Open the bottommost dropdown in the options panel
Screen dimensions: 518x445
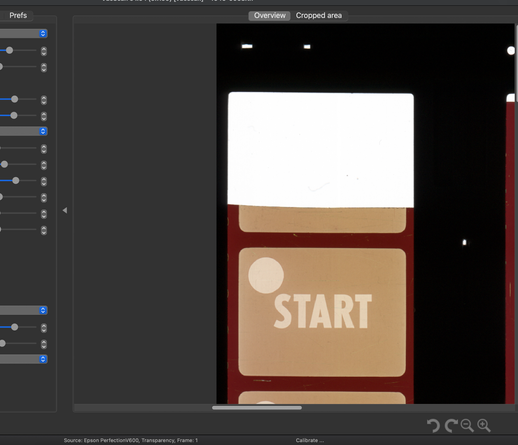point(23,359)
